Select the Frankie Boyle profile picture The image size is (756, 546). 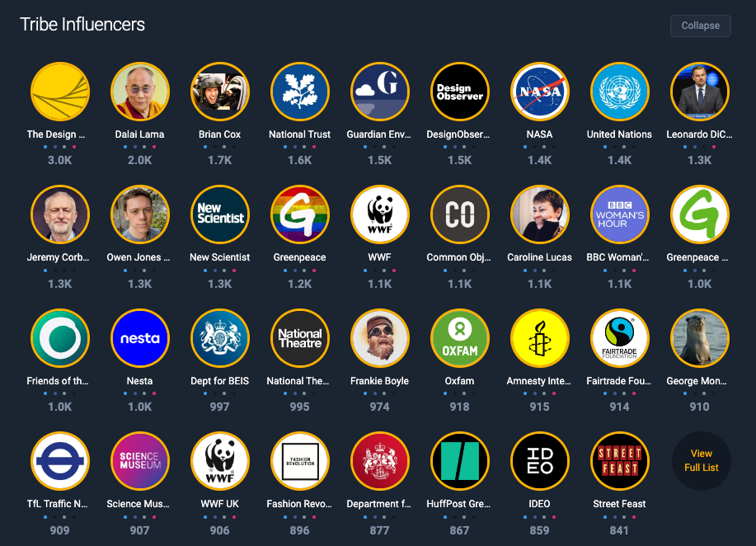tap(380, 338)
